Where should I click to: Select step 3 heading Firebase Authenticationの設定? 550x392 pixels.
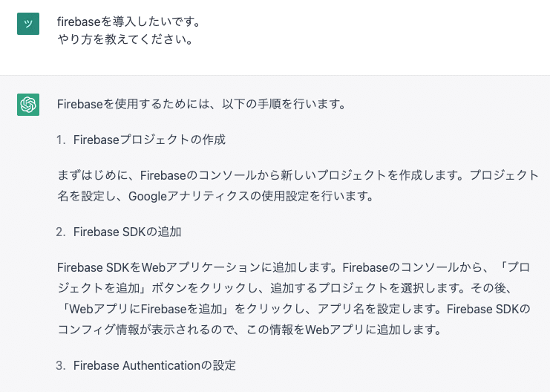click(x=154, y=365)
